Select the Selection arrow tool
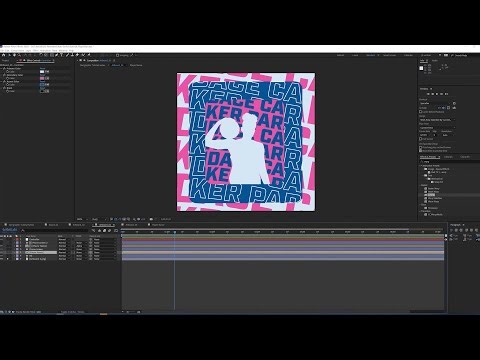The height and width of the screenshot is (360, 480). tap(9, 55)
